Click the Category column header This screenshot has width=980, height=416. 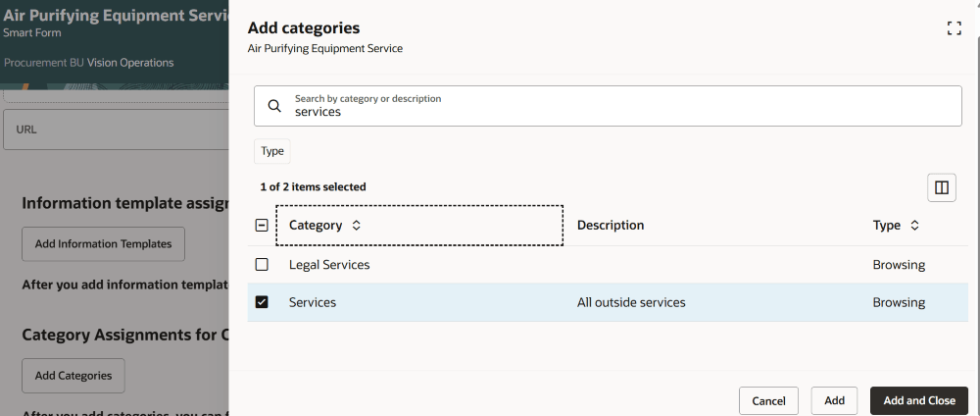419,226
